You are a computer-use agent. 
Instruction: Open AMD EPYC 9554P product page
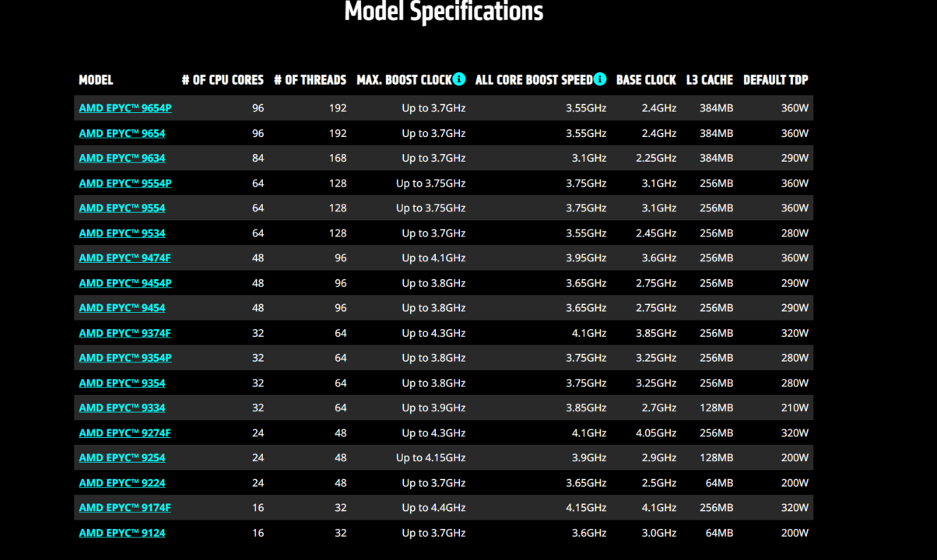125,183
